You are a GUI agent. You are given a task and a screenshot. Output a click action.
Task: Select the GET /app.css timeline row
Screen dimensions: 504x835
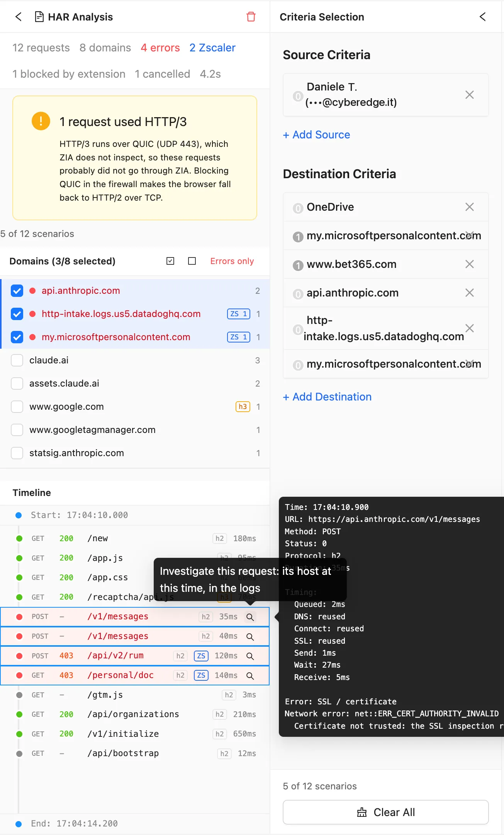point(135,578)
